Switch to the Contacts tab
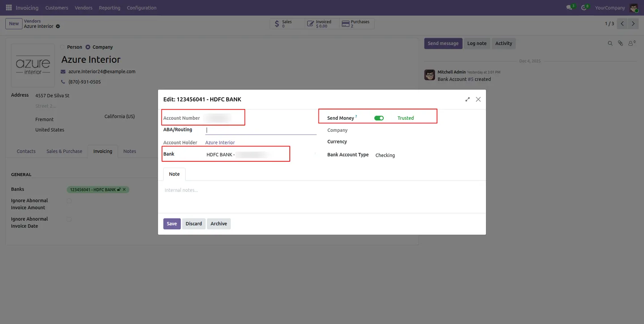This screenshot has width=644, height=324. [x=26, y=151]
